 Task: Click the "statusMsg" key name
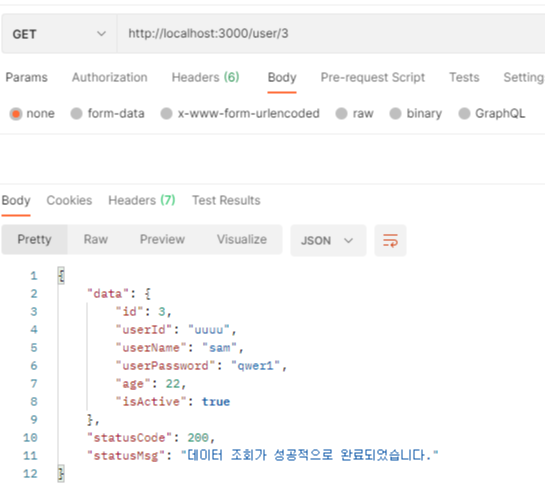coord(126,456)
